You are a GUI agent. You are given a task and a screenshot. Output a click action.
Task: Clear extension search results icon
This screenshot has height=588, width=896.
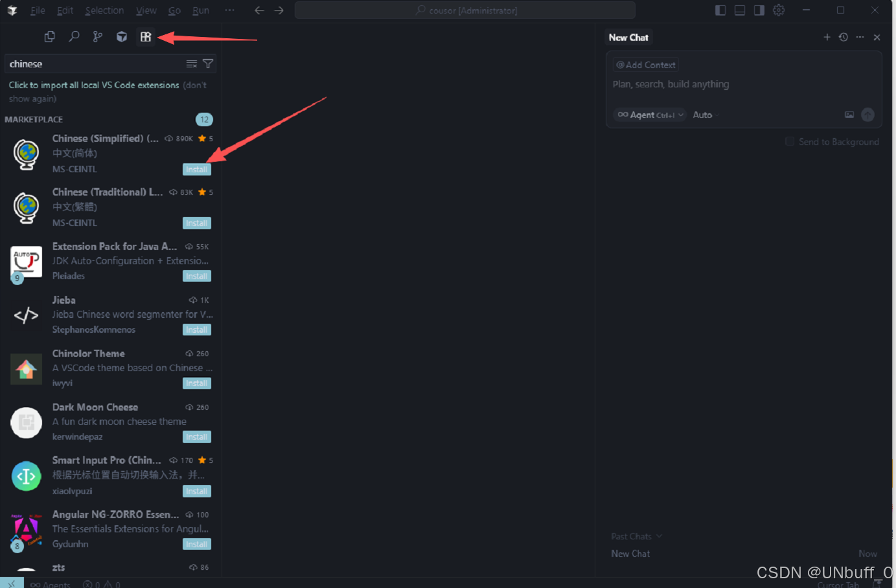coord(192,63)
